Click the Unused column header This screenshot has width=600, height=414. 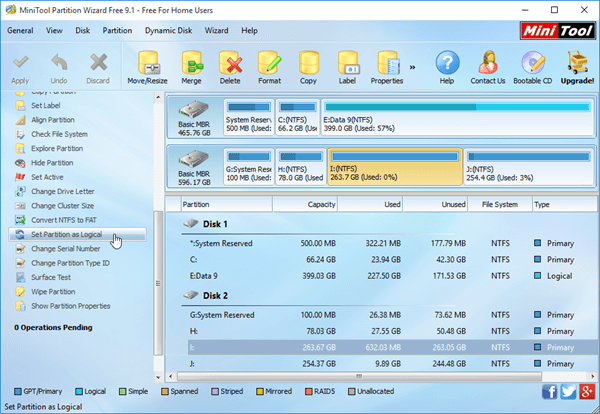(x=435, y=204)
